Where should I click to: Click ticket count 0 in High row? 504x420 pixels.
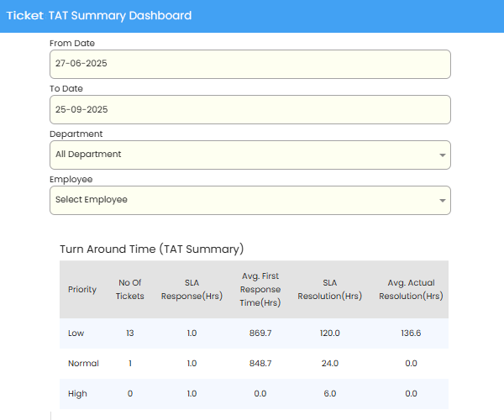(x=130, y=394)
